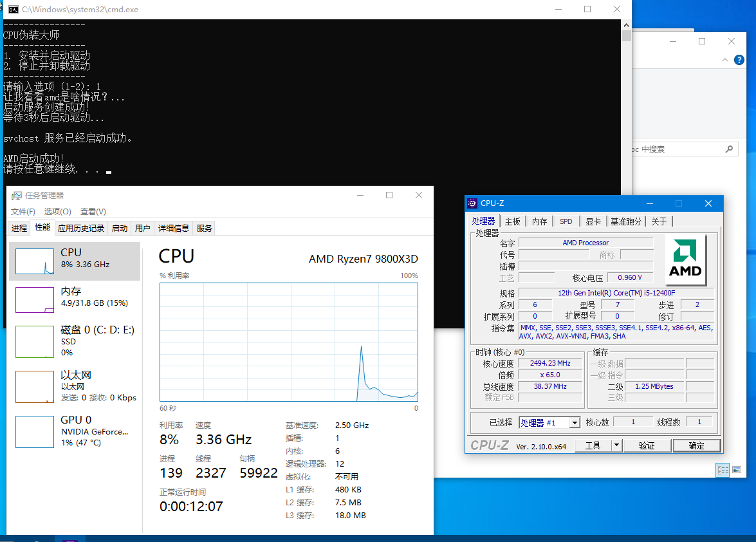Open the 处理器 #1 selection dropdown

pyautogui.click(x=549, y=423)
